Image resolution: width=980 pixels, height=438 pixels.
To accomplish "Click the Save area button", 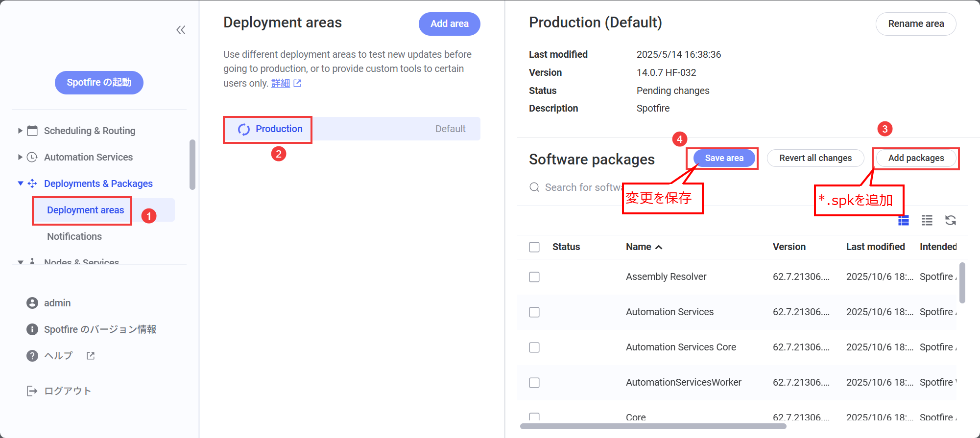I will [724, 158].
